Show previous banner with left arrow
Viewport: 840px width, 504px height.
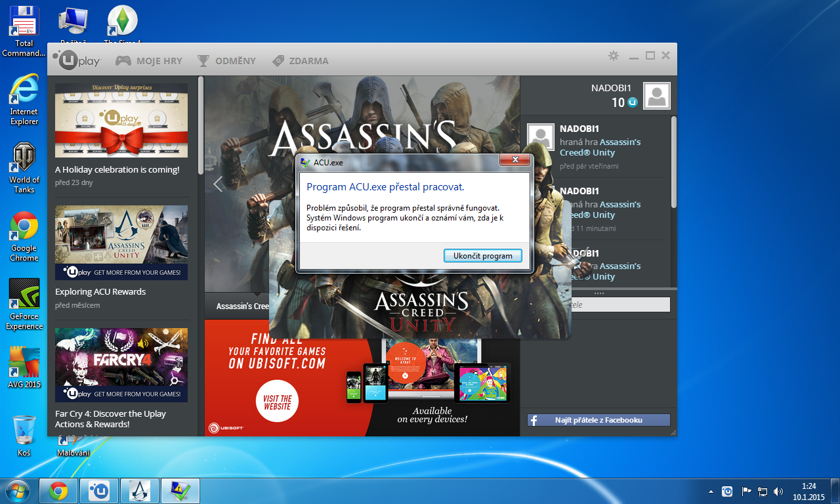(x=218, y=184)
